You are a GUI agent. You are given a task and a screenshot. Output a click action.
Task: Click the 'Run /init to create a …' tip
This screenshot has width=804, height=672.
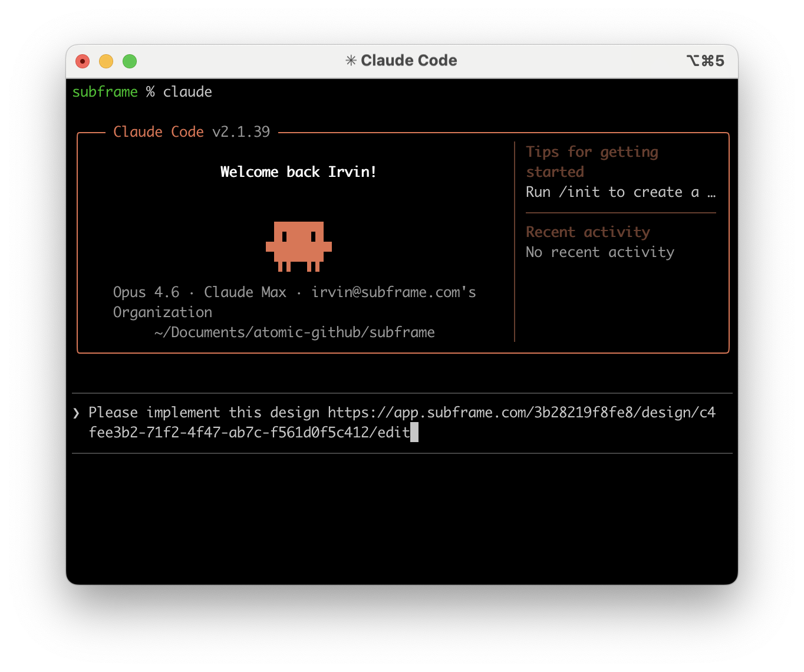coord(621,192)
